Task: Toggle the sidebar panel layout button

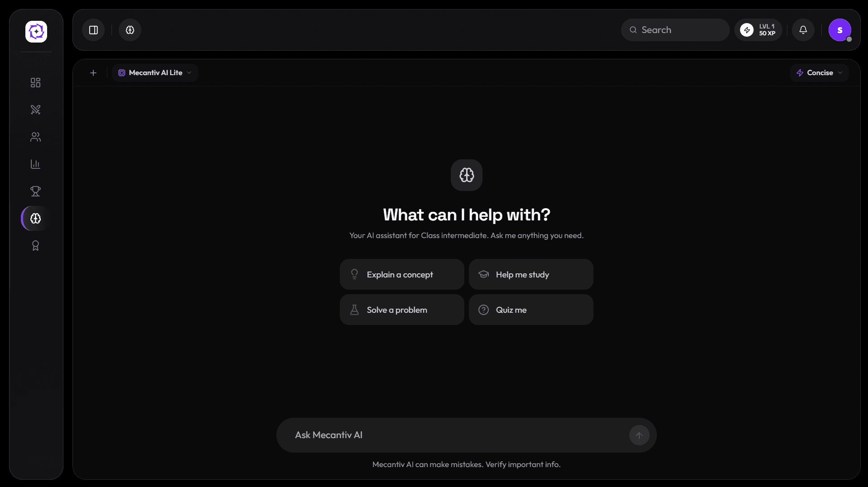Action: tap(93, 30)
